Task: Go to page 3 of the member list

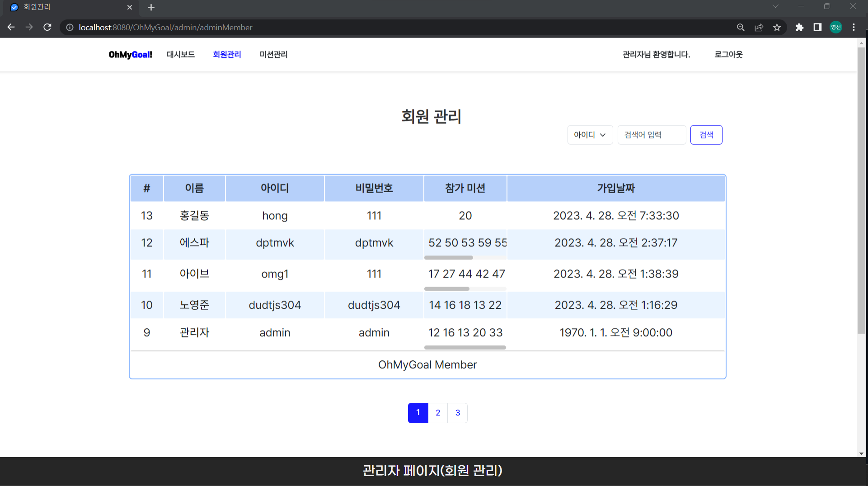Action: pos(458,413)
